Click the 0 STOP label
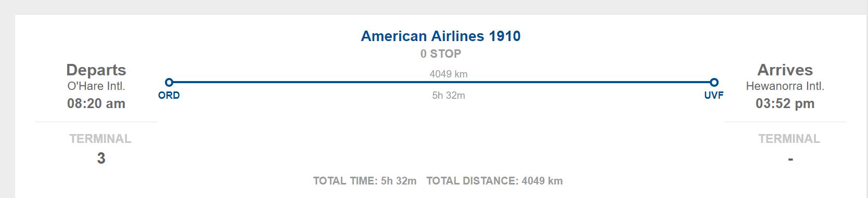 click(x=441, y=54)
